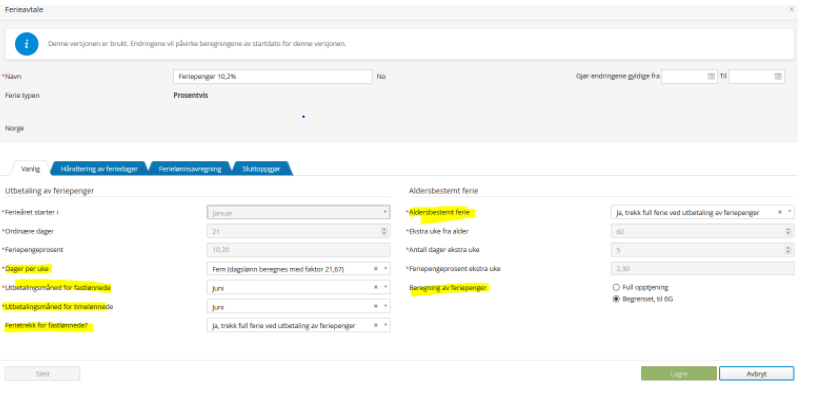The height and width of the screenshot is (398, 816).
Task: Click the Utbetaling av feriepenger heading
Action: coord(49,191)
